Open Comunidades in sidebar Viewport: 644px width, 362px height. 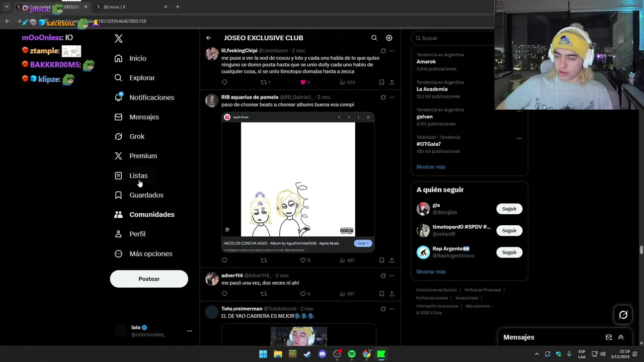coord(144,215)
